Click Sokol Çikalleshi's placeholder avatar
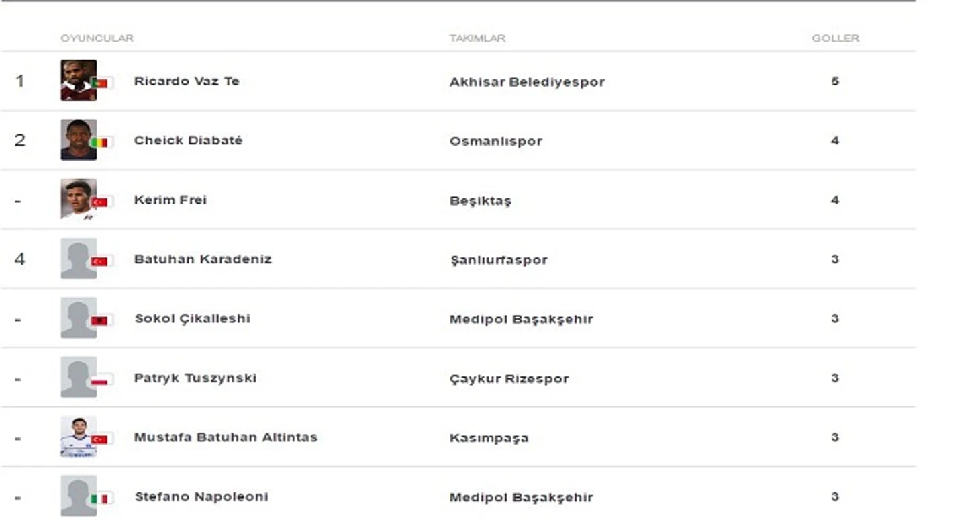 78,318
